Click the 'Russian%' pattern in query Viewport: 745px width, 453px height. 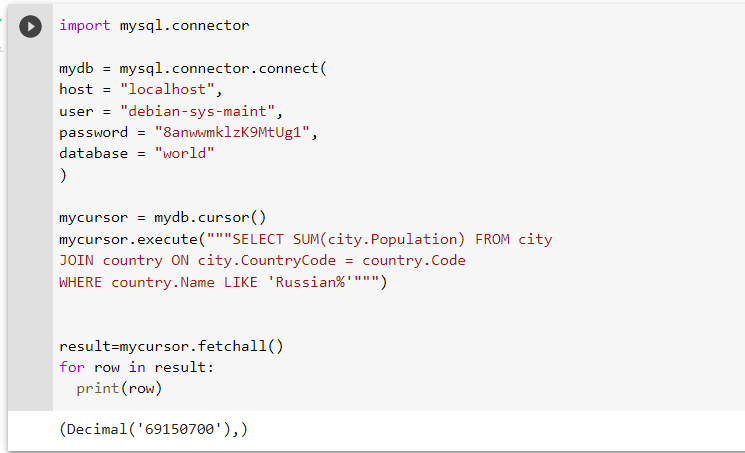coord(310,282)
